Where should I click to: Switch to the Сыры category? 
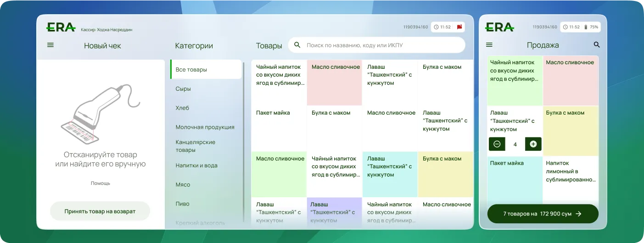tap(183, 89)
